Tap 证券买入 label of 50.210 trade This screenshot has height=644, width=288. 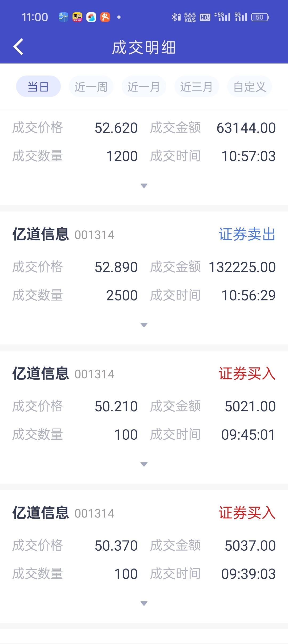[x=247, y=374]
